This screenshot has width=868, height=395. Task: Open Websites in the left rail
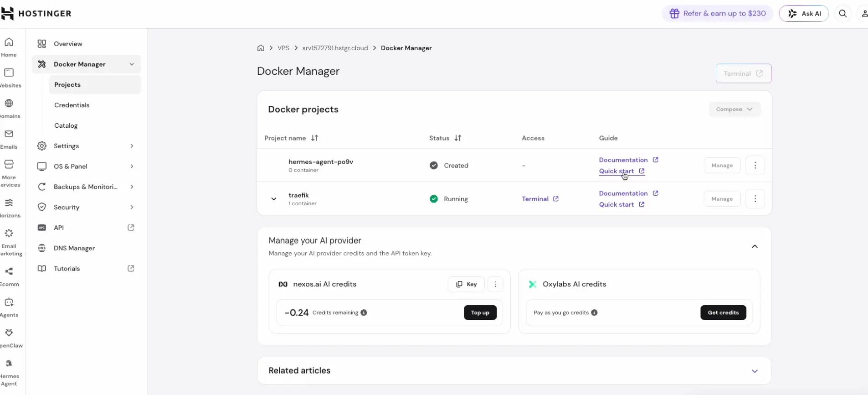click(x=10, y=78)
